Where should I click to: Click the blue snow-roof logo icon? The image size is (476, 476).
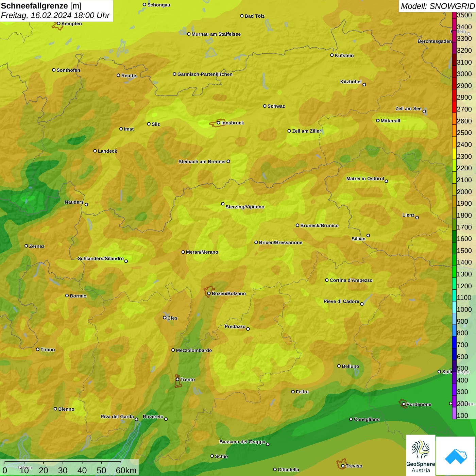point(456,456)
